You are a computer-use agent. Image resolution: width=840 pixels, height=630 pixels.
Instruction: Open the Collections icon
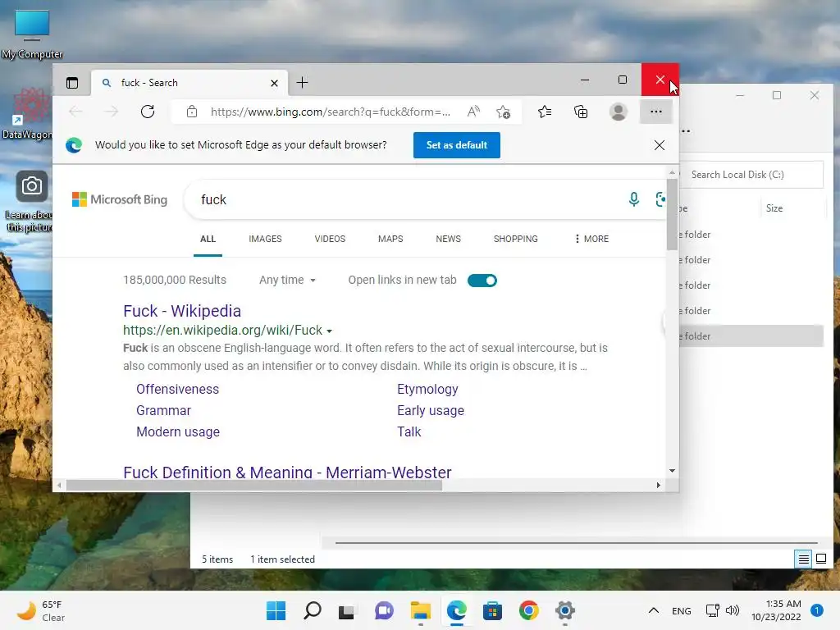[x=581, y=112]
